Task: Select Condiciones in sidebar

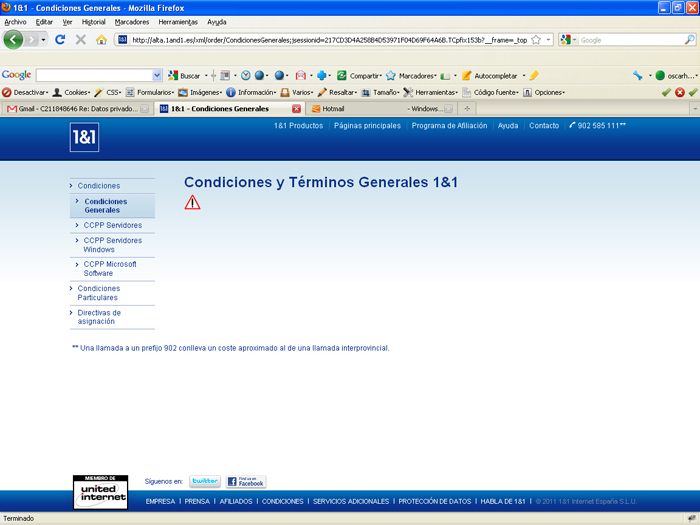Action: pyautogui.click(x=99, y=186)
